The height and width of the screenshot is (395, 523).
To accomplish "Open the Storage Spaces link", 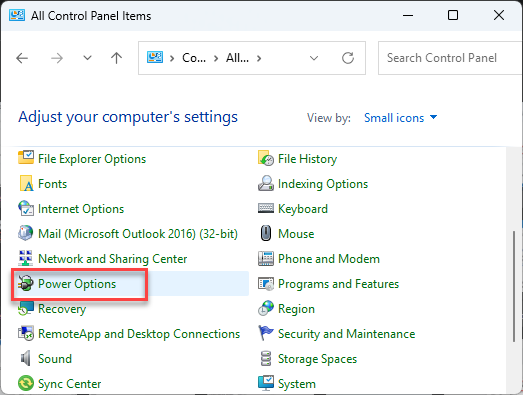I will point(318,359).
